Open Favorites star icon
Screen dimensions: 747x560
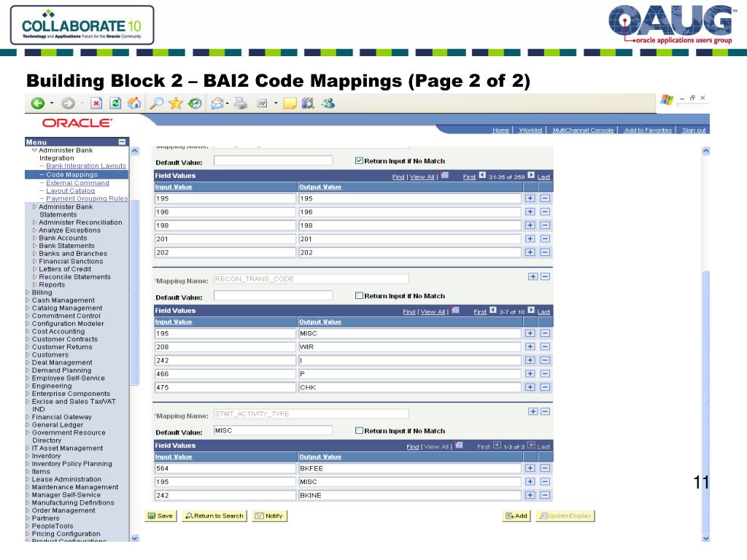pyautogui.click(x=175, y=103)
